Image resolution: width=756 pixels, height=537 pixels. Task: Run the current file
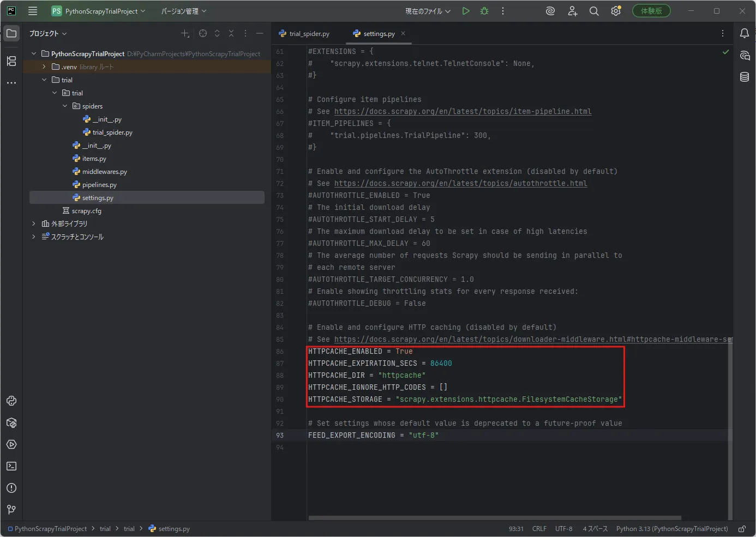coord(466,11)
